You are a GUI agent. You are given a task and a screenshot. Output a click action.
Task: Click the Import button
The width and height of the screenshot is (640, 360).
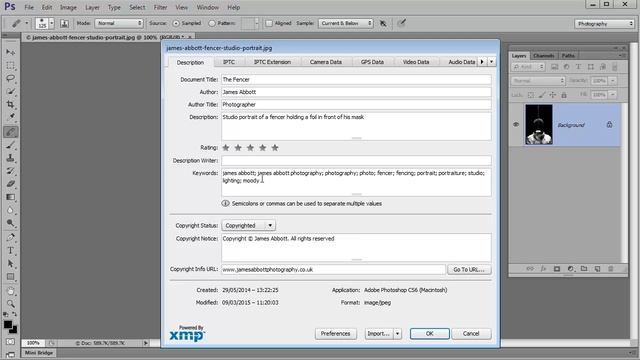pyautogui.click(x=379, y=334)
